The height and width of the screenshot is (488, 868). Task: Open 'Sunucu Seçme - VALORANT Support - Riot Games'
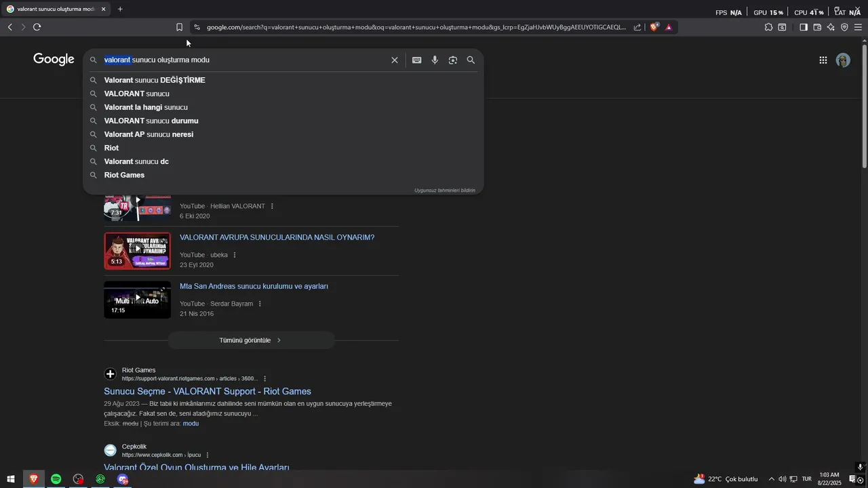208,391
